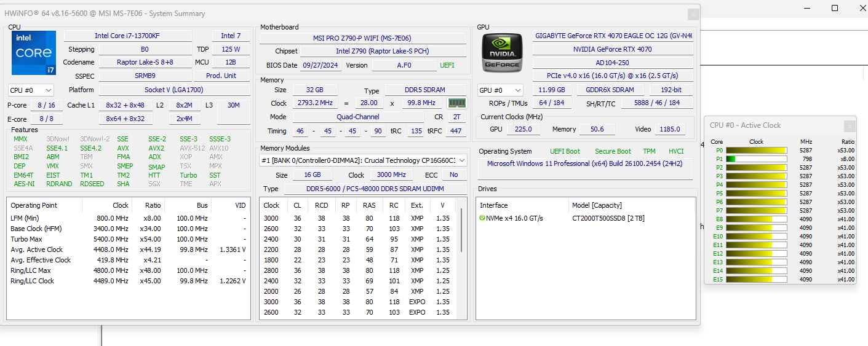Open the GPU #0 selector dropdown
Screen dimensions: 868x346
(500, 90)
